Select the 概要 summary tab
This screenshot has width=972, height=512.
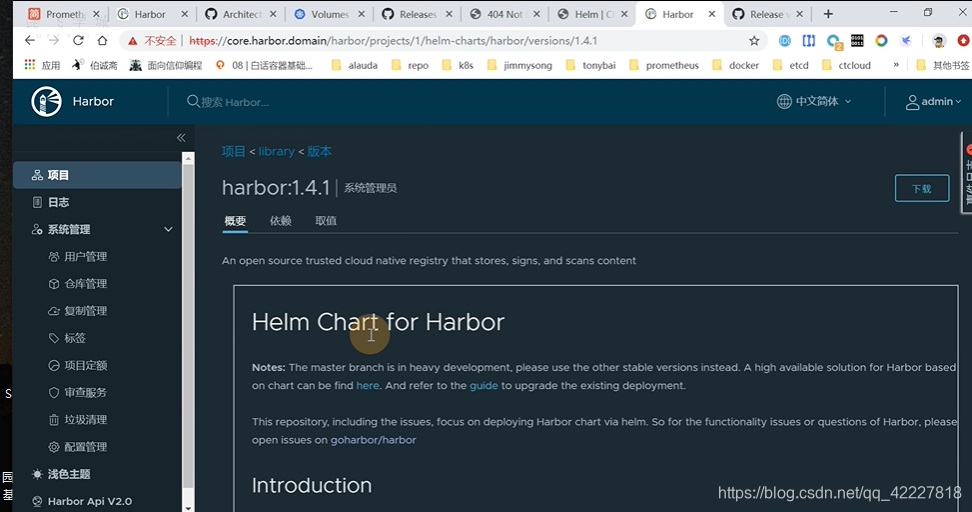coord(235,221)
